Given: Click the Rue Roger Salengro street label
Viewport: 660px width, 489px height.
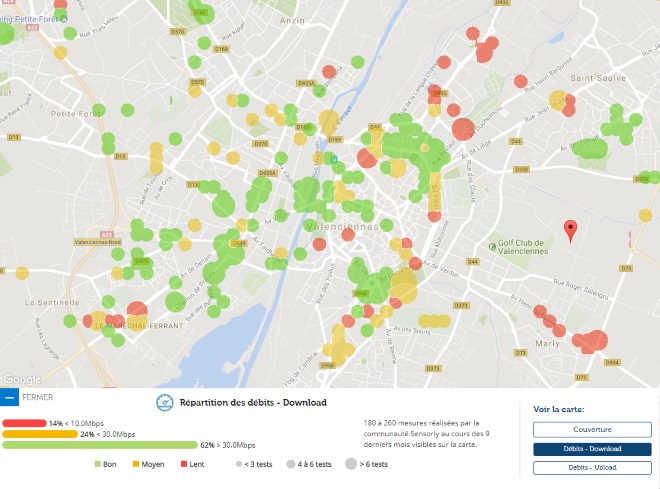Looking at the screenshot, I should point(581,290).
